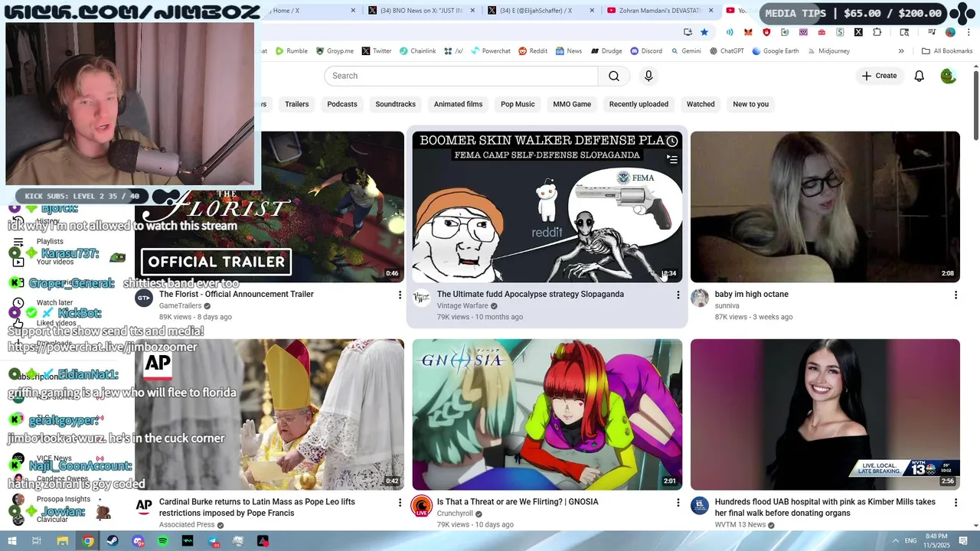Open Chrome extensions puzzle icon
This screenshot has height=551, width=980.
pos(877,32)
